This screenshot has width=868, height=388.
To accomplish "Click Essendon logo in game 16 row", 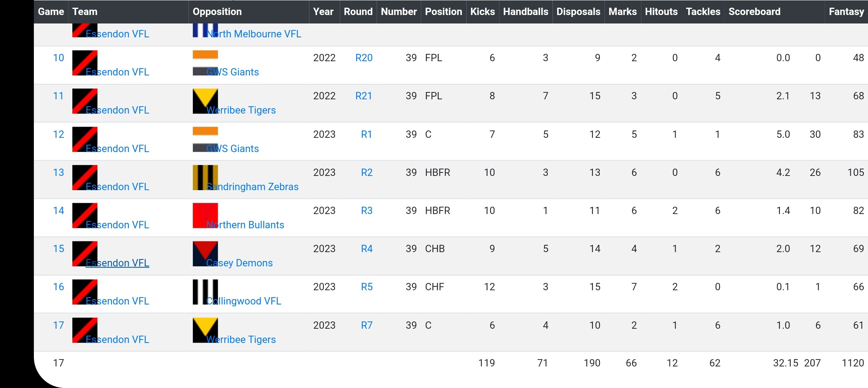I will pyautogui.click(x=85, y=292).
